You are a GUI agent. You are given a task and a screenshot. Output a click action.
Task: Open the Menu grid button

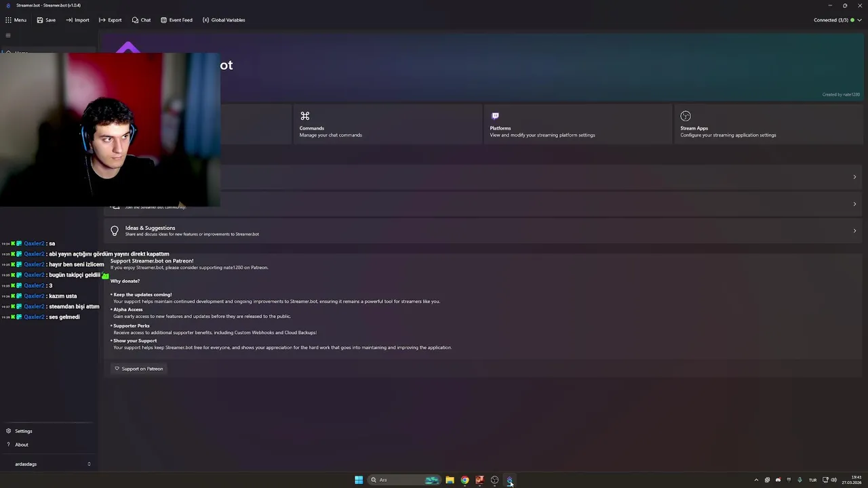pos(16,20)
